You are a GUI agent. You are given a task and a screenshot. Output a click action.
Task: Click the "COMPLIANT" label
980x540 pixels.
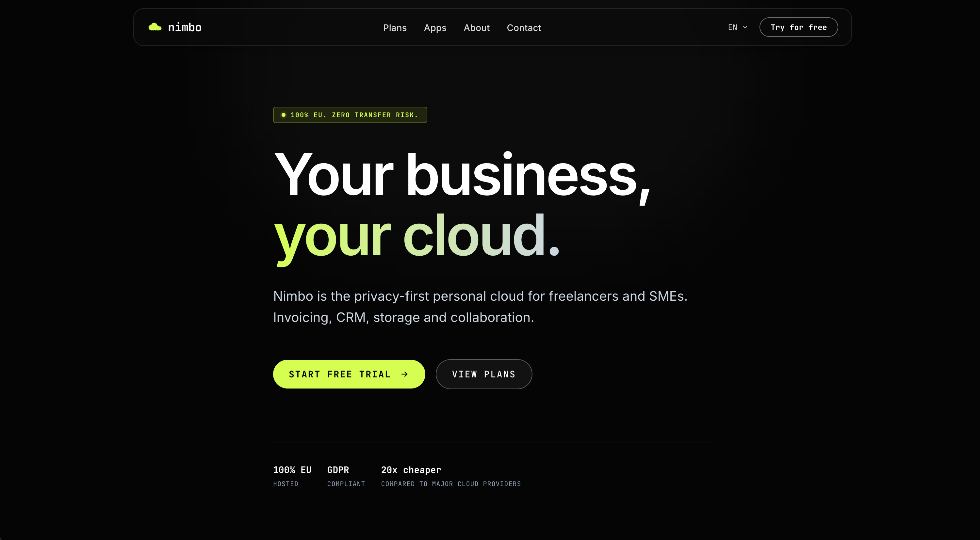click(346, 484)
